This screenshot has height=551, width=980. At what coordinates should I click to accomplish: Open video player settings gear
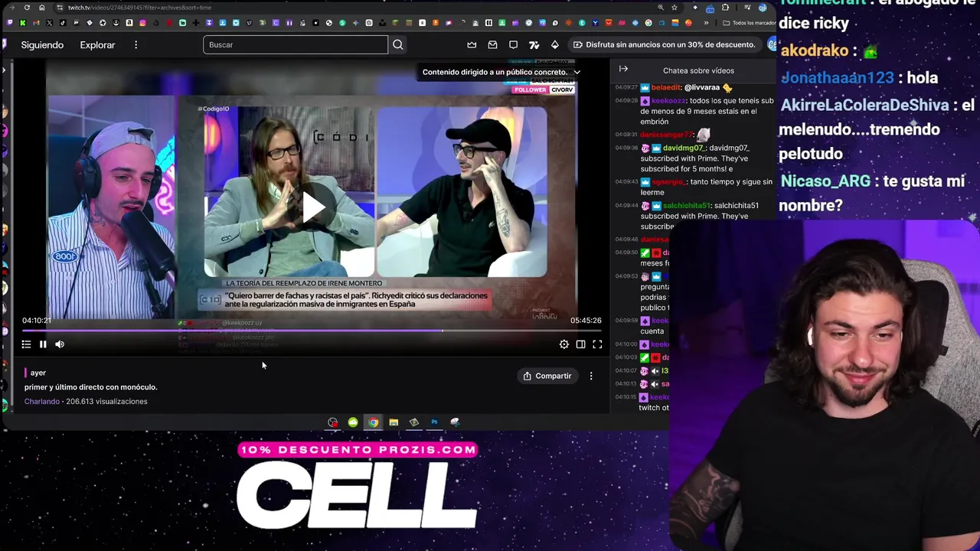pos(564,344)
